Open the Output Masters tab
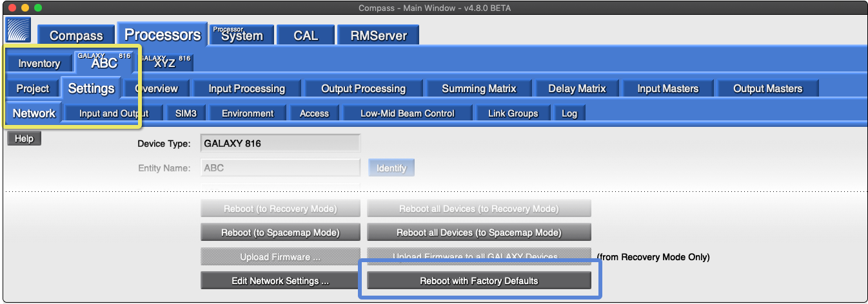The width and height of the screenshot is (868, 304). (x=767, y=88)
